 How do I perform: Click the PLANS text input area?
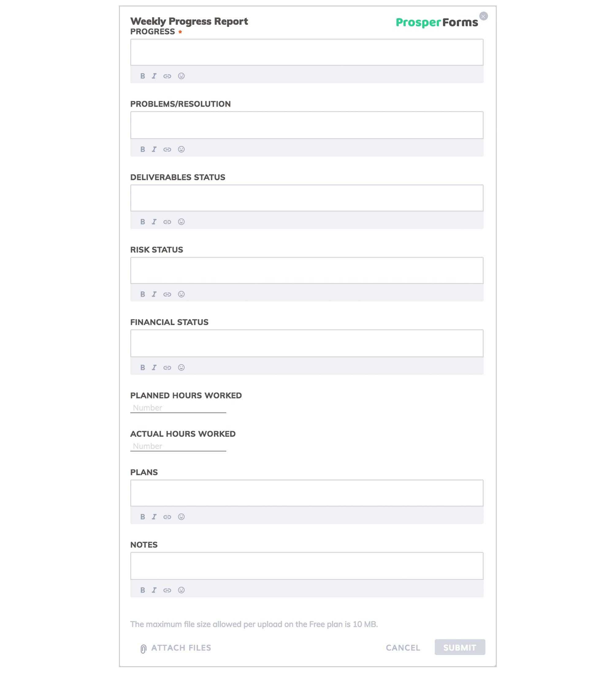(x=307, y=492)
